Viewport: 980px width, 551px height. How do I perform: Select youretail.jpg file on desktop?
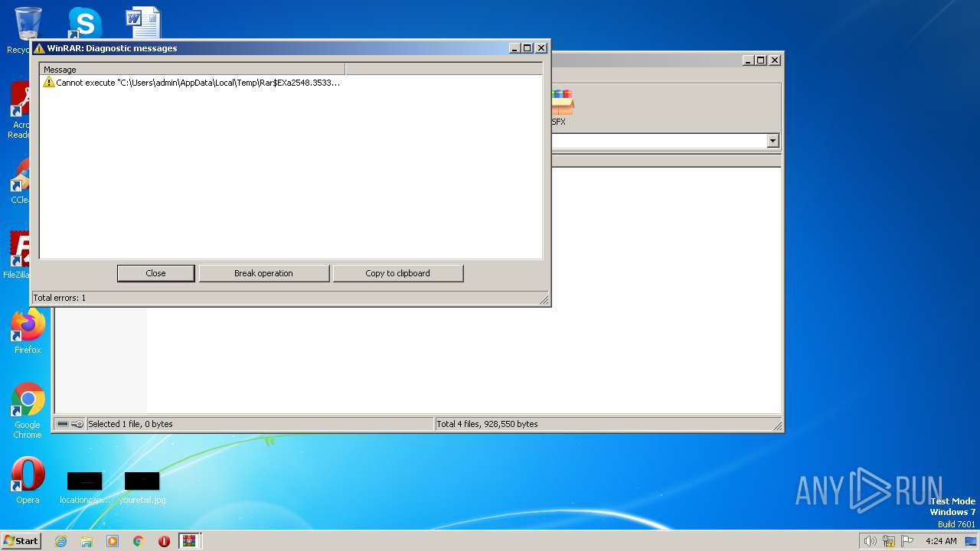(x=142, y=487)
